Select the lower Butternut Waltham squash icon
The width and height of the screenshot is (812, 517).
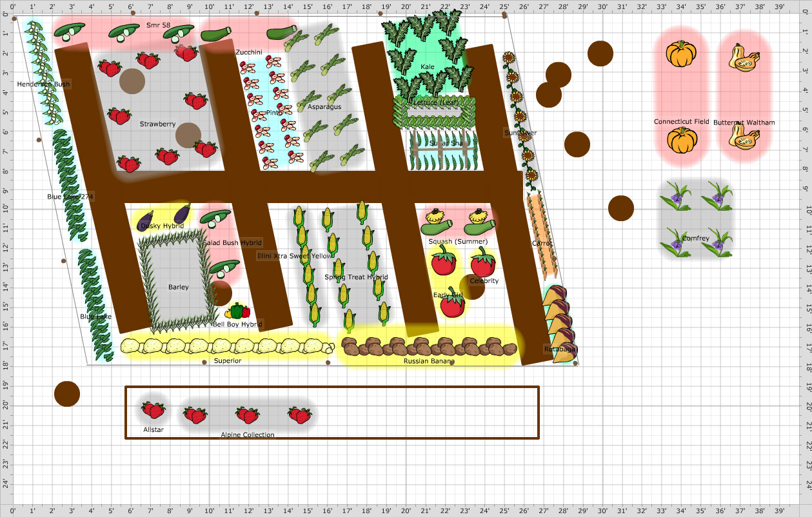(744, 136)
